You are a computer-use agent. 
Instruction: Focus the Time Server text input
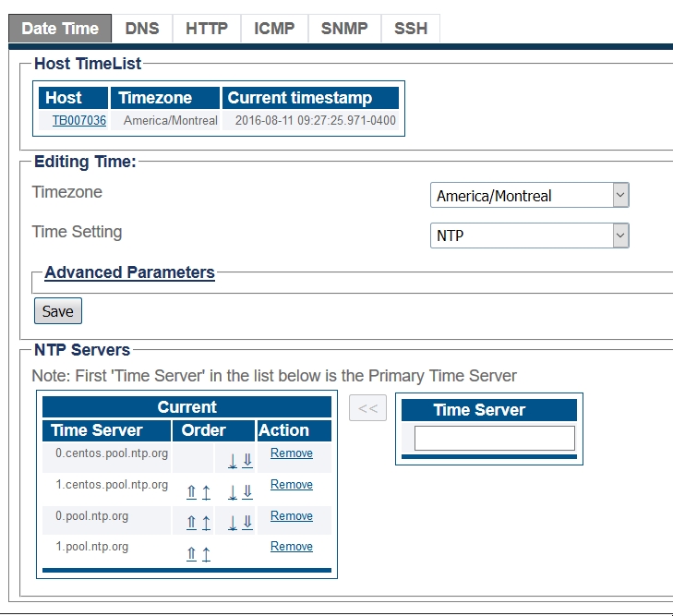[494, 438]
